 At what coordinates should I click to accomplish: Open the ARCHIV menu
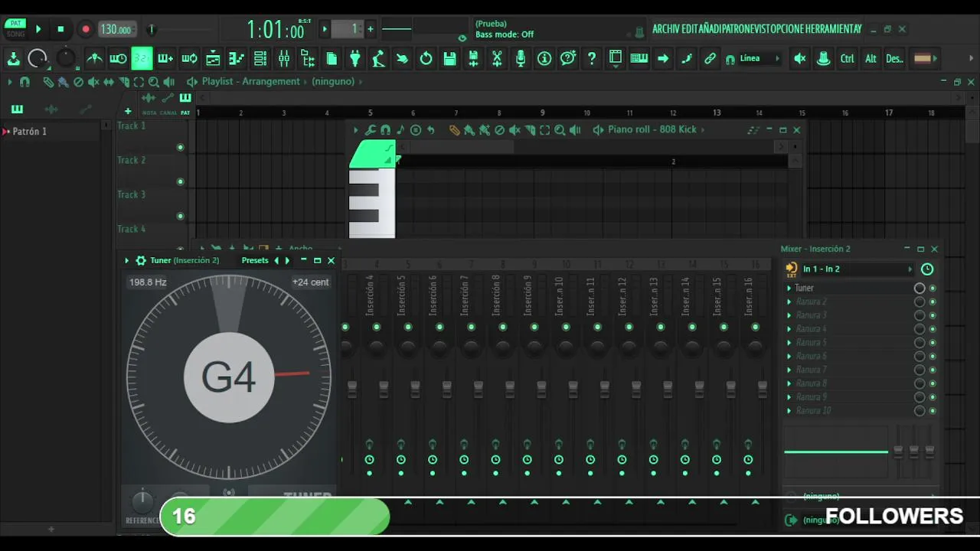pos(665,29)
